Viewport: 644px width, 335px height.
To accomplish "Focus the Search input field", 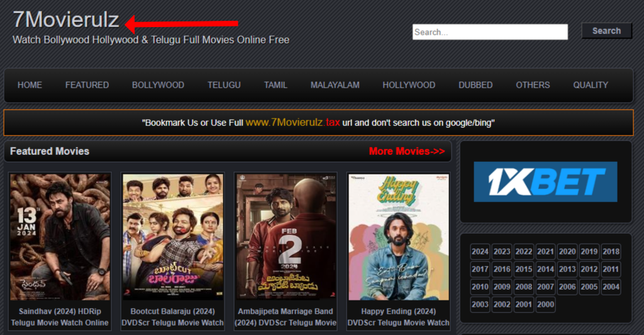I will (490, 32).
